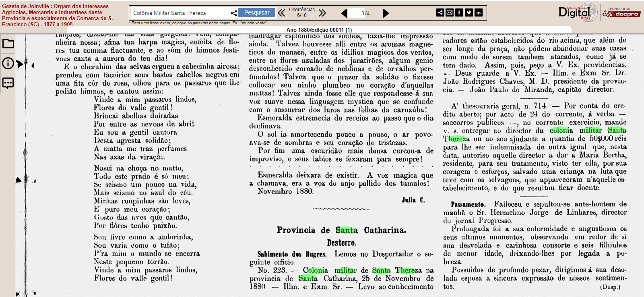Share on Twitter icon
This screenshot has width=644, height=297.
click(469, 12)
